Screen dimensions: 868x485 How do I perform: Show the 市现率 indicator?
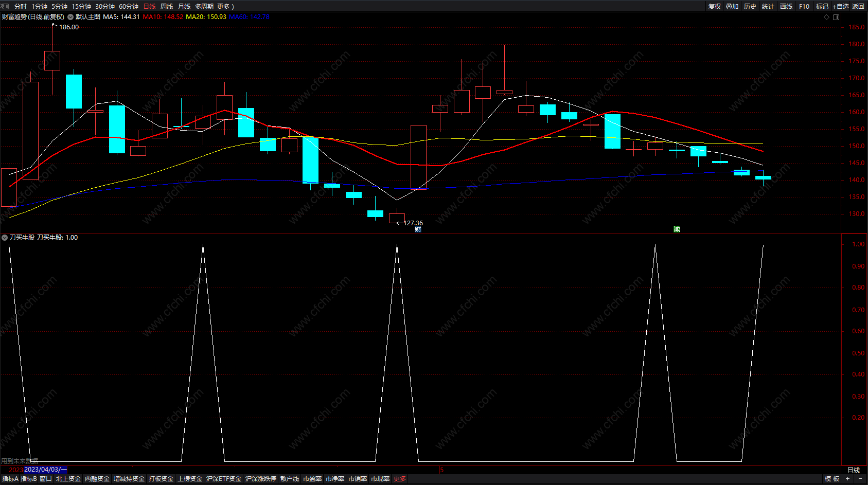click(380, 479)
